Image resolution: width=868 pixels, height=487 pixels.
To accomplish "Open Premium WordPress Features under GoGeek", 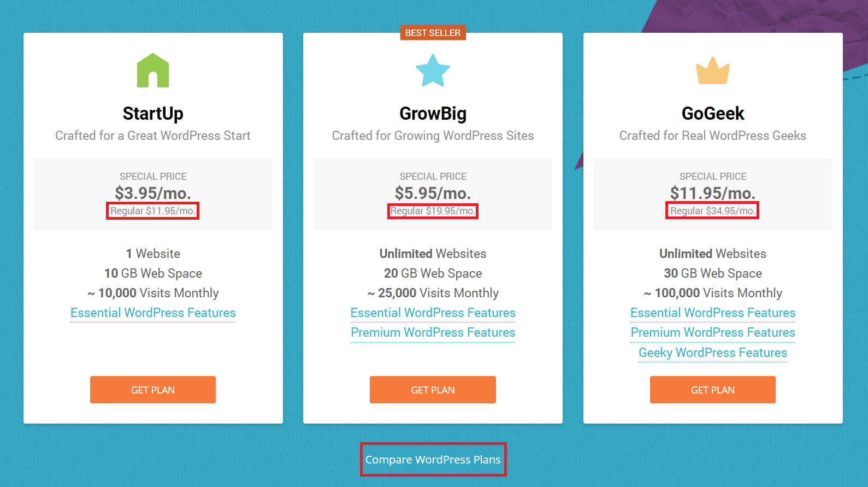I will coord(713,332).
